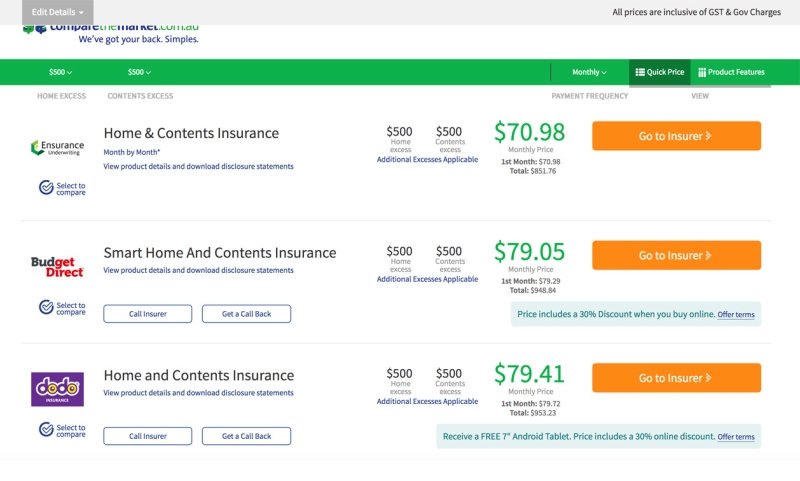Viewport: 800px width, 481px height.
Task: Open Offer terms link for Budget Direct discount
Action: tap(736, 315)
